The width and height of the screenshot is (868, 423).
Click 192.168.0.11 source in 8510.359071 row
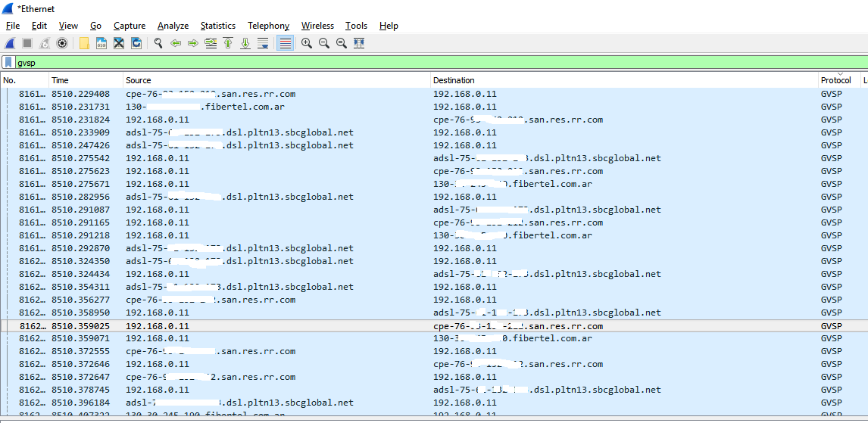coord(158,338)
